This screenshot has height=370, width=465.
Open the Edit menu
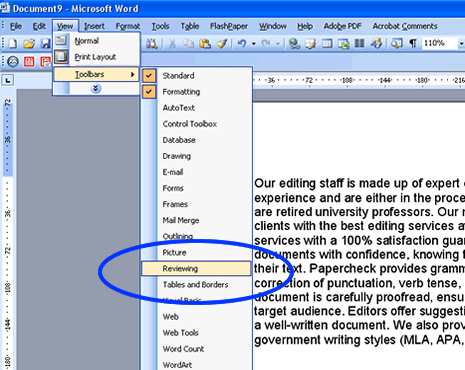(39, 26)
